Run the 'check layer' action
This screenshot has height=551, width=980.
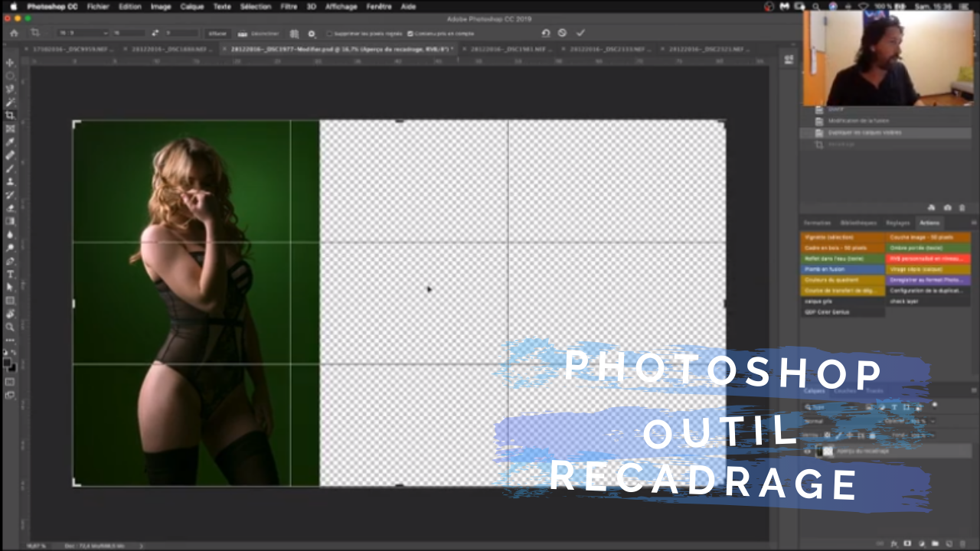click(x=929, y=302)
